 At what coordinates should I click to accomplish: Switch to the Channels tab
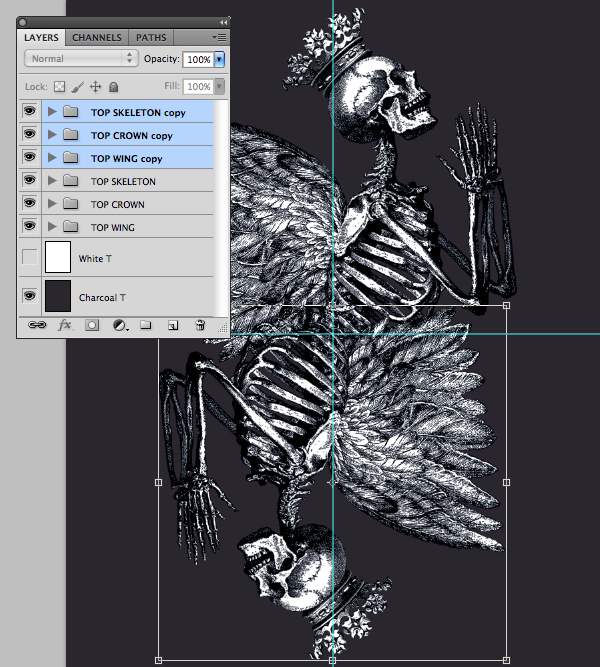[97, 37]
